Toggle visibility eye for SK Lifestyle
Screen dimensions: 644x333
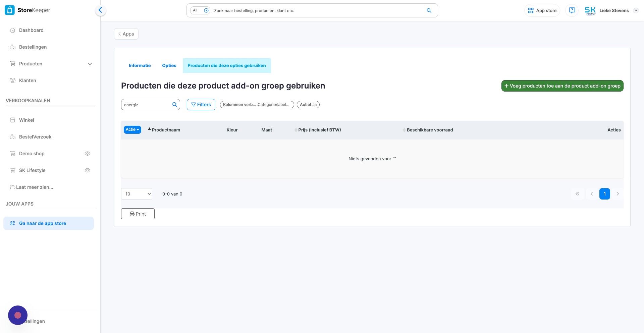88,170
